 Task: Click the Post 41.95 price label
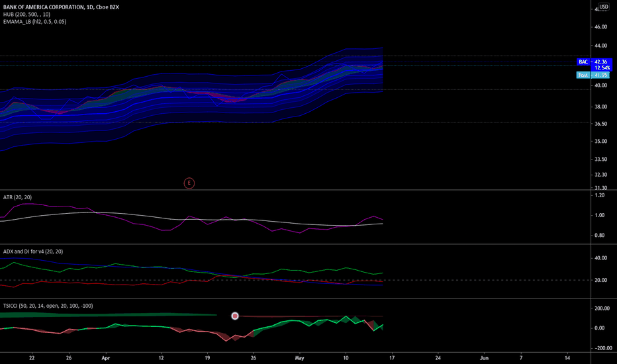click(593, 75)
